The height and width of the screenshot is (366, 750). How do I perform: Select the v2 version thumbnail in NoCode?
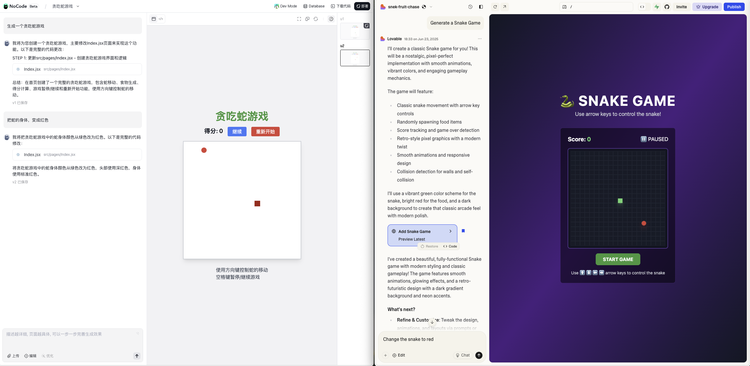click(x=354, y=57)
